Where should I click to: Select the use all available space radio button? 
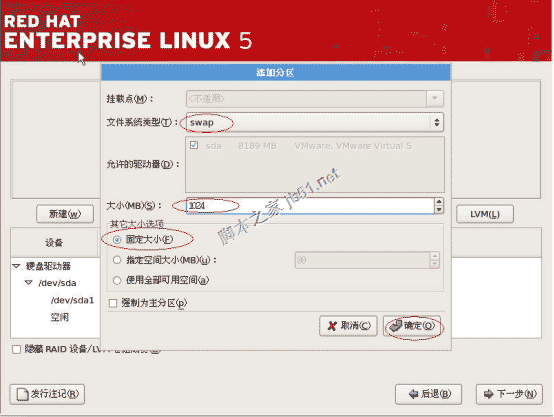117,280
